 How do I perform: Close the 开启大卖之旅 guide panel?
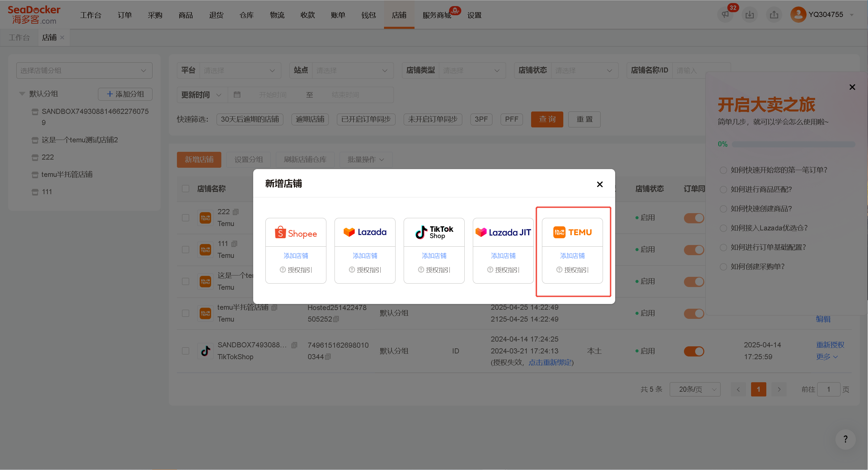pyautogui.click(x=852, y=87)
